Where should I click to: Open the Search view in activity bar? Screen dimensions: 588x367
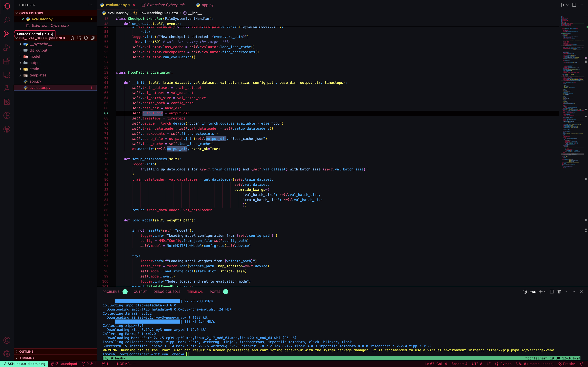pyautogui.click(x=7, y=20)
